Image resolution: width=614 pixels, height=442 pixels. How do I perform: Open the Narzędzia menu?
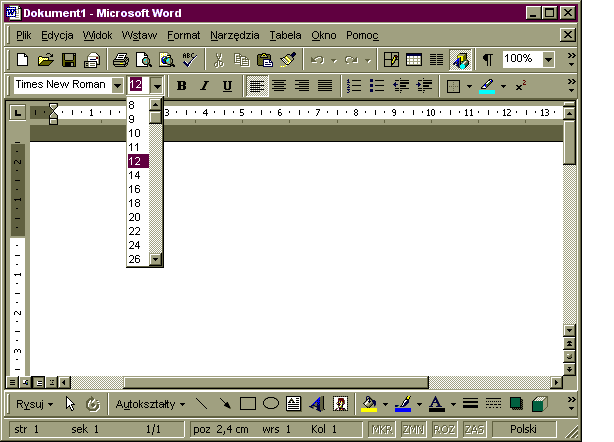tap(235, 35)
